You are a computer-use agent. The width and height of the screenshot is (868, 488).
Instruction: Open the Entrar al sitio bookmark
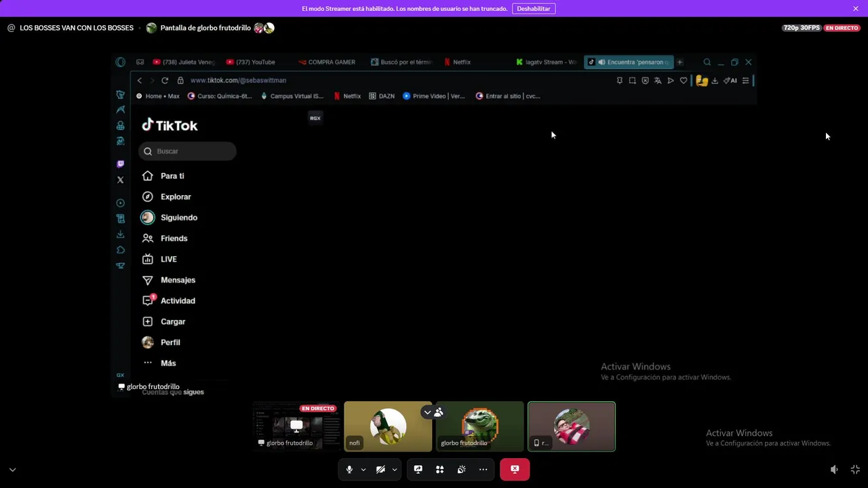[508, 96]
